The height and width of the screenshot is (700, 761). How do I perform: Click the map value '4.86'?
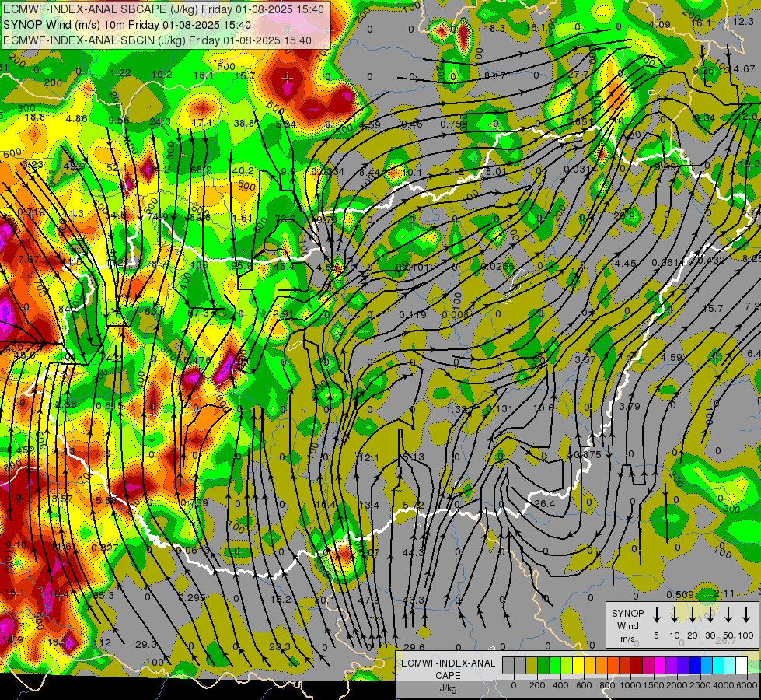(77, 119)
